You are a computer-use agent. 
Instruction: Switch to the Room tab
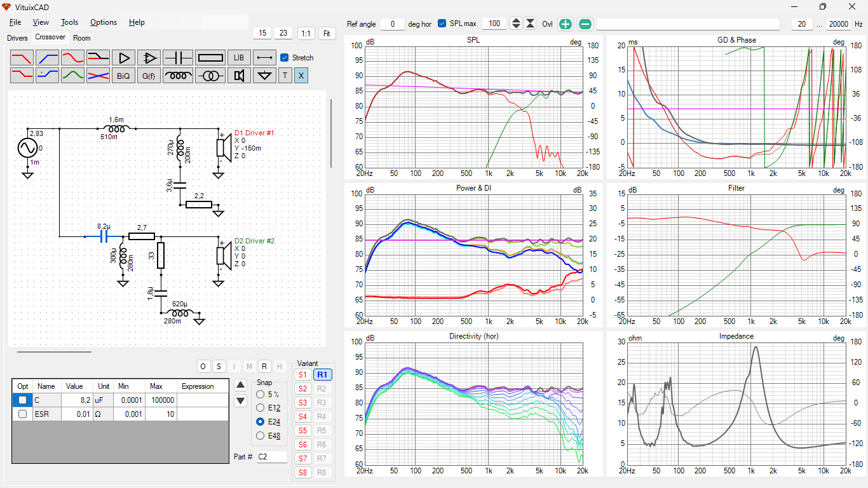[x=82, y=38]
